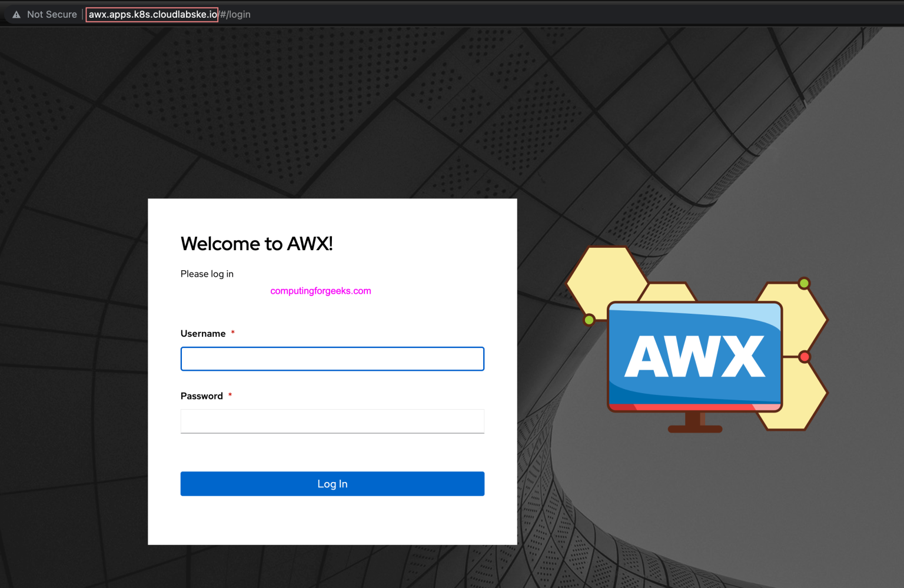Select the highlighted URL awx.apps.k8s.cloudlabske.io
The image size is (904, 588).
pyautogui.click(x=151, y=14)
